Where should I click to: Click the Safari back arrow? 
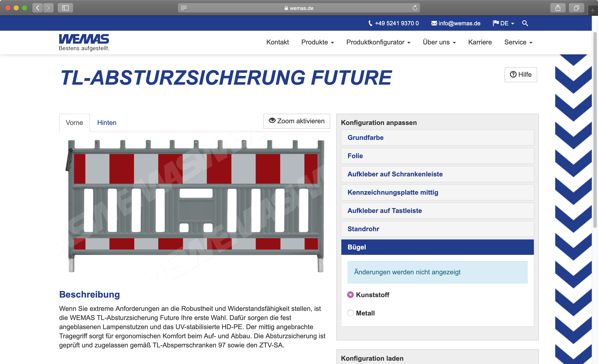tap(38, 8)
